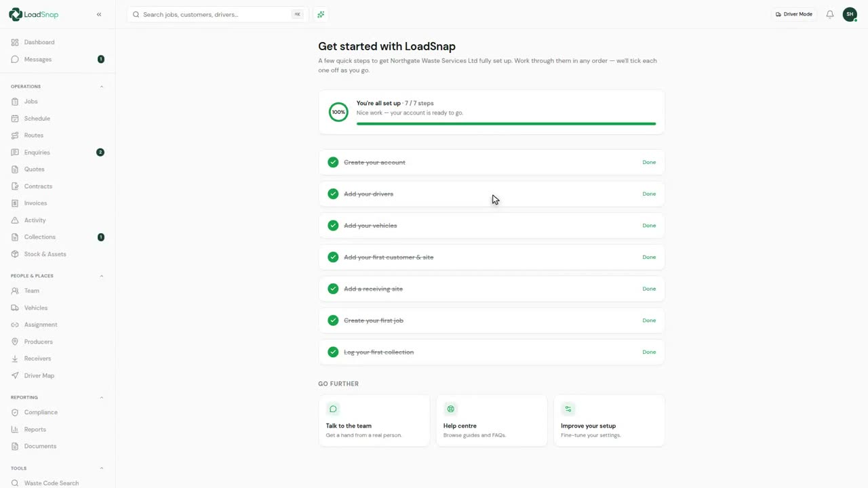The width and height of the screenshot is (868, 488).
Task: Click the Jobs clipboard icon
Action: tap(15, 102)
